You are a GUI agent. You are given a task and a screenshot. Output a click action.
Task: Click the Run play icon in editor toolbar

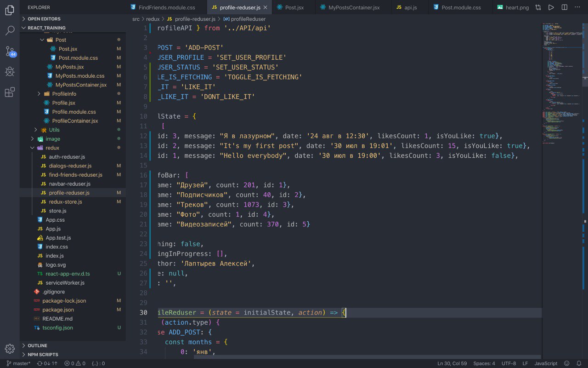551,7
